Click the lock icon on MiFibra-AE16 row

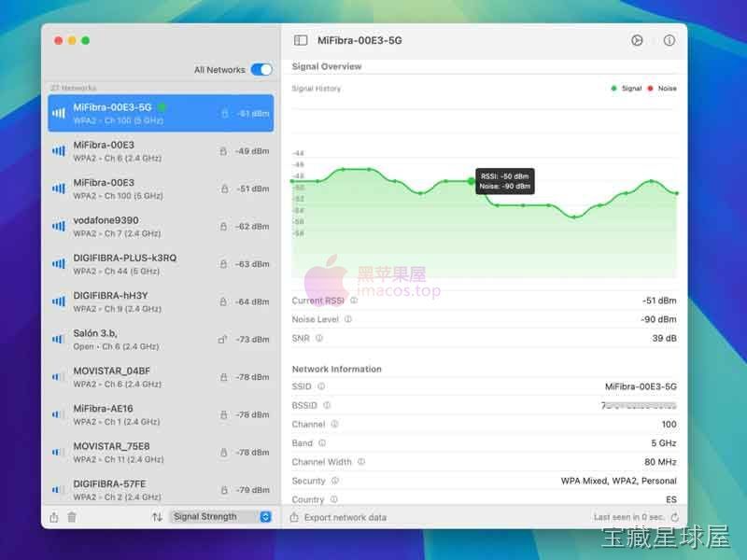pyautogui.click(x=223, y=414)
